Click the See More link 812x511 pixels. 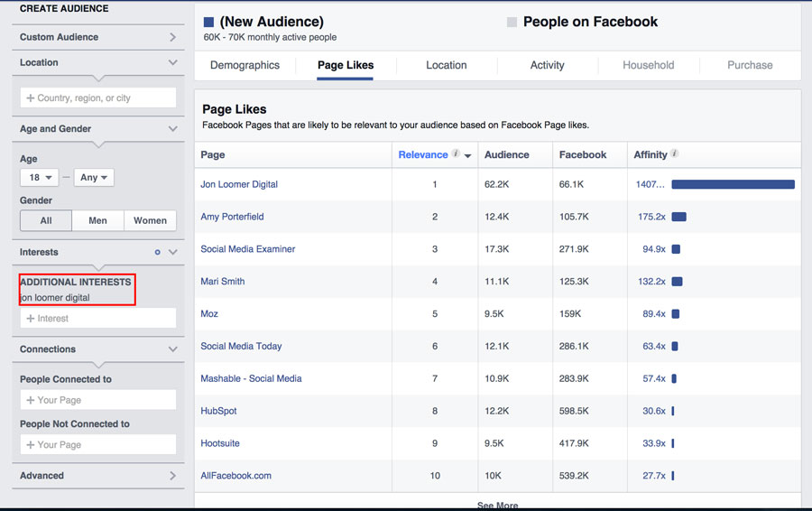coord(497,505)
